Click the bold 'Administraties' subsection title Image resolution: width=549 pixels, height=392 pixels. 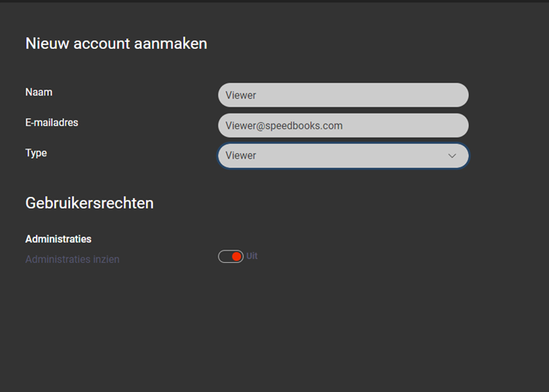58,239
